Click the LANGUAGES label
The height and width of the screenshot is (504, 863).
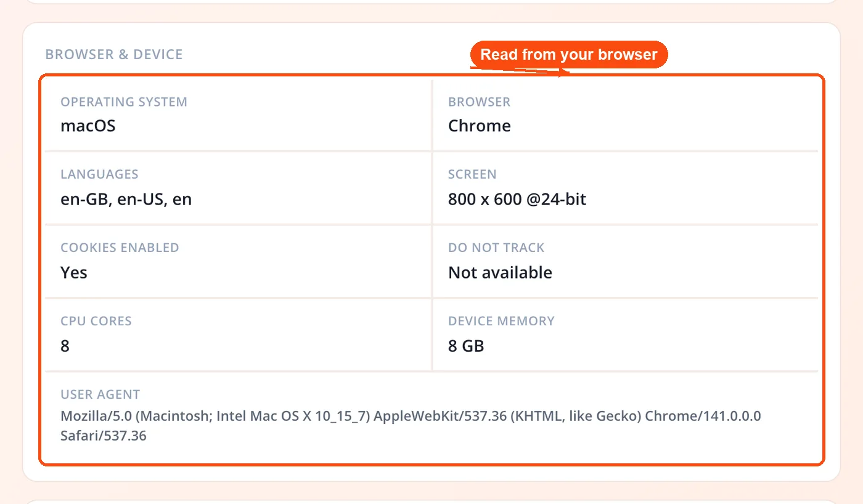99,174
